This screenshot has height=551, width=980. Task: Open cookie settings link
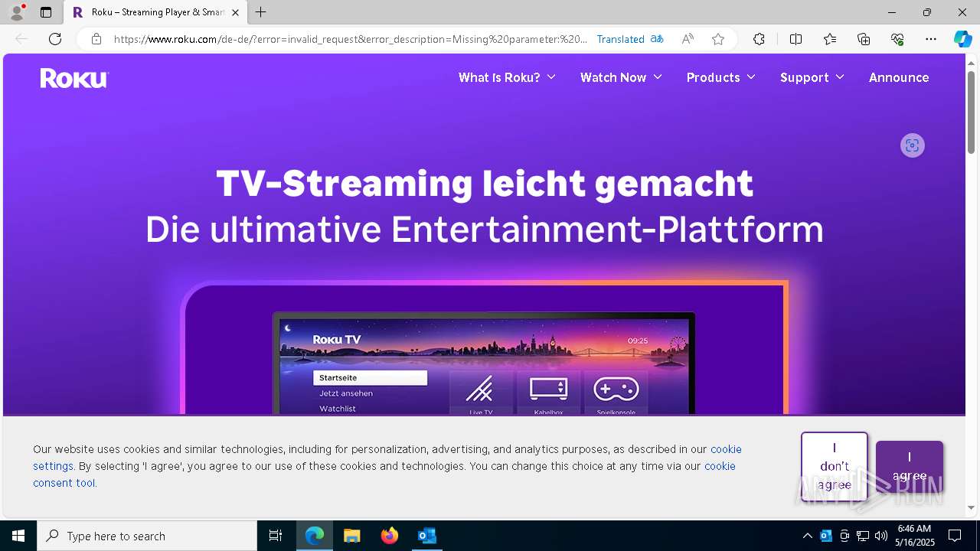387,458
